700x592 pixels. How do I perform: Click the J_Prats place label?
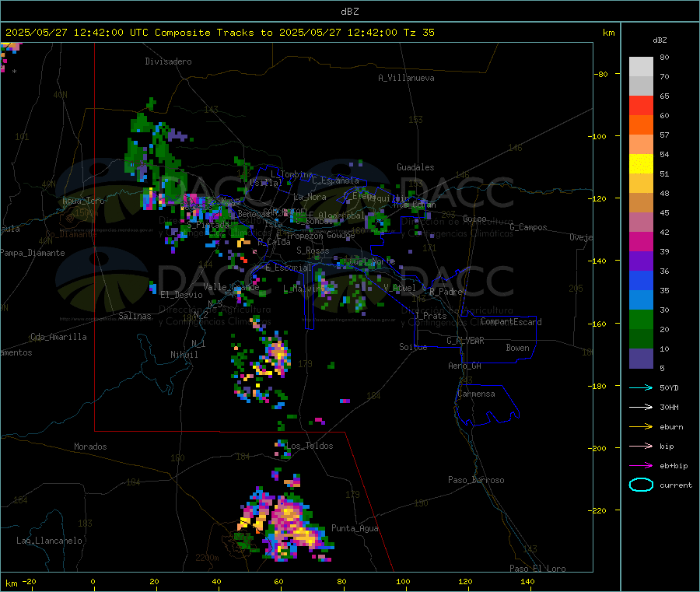click(430, 316)
